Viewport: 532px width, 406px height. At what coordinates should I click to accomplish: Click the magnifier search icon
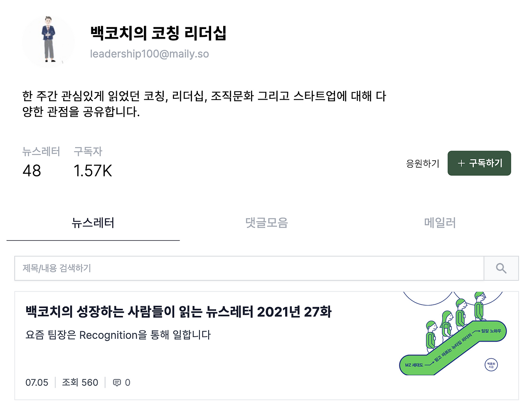point(501,269)
